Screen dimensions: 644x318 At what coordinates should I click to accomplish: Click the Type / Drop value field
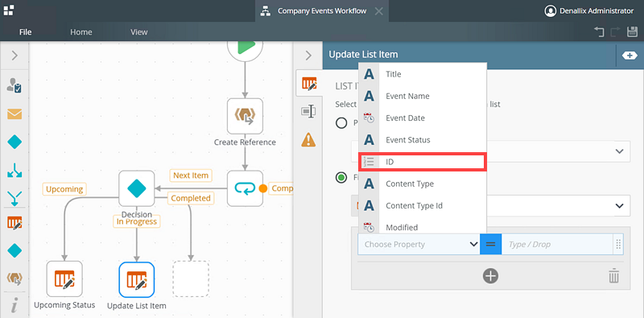point(557,244)
